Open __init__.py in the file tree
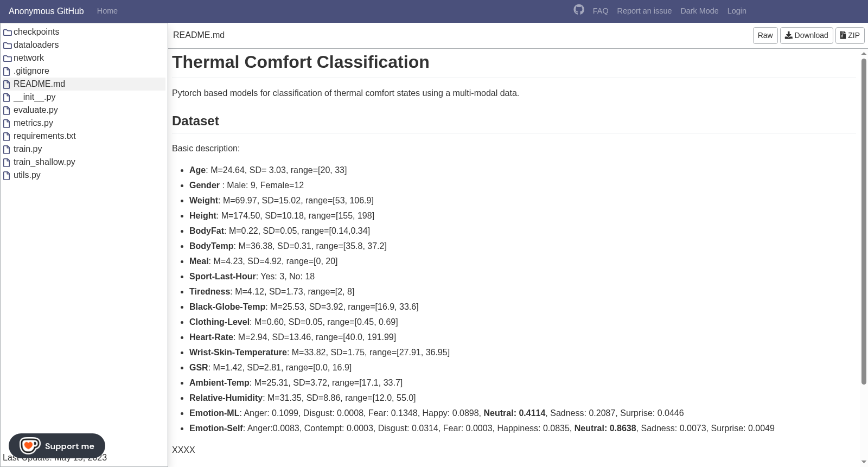The image size is (868, 467). click(34, 97)
